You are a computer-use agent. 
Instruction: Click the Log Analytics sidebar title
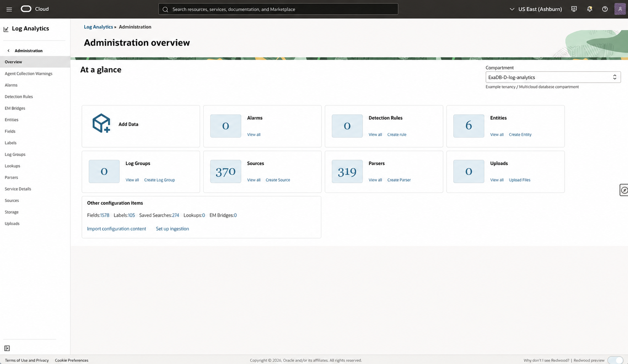coord(31,29)
